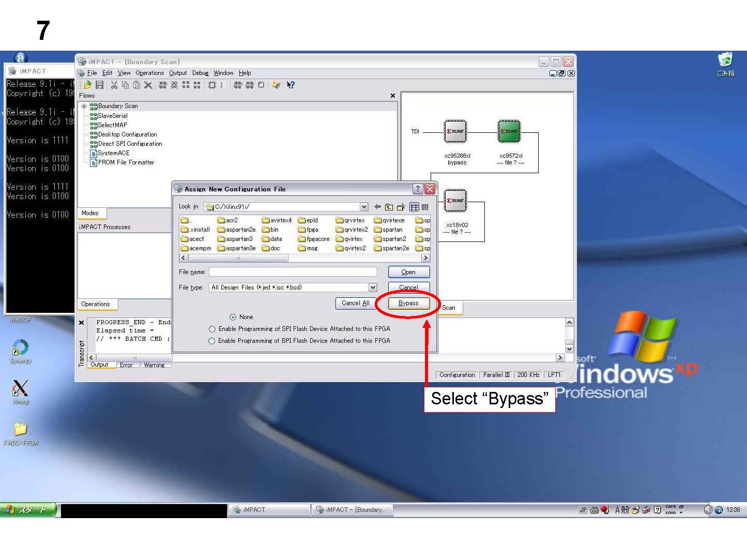Select the Direct SPI Configuration flow
This screenshot has width=747, height=560.
[126, 144]
